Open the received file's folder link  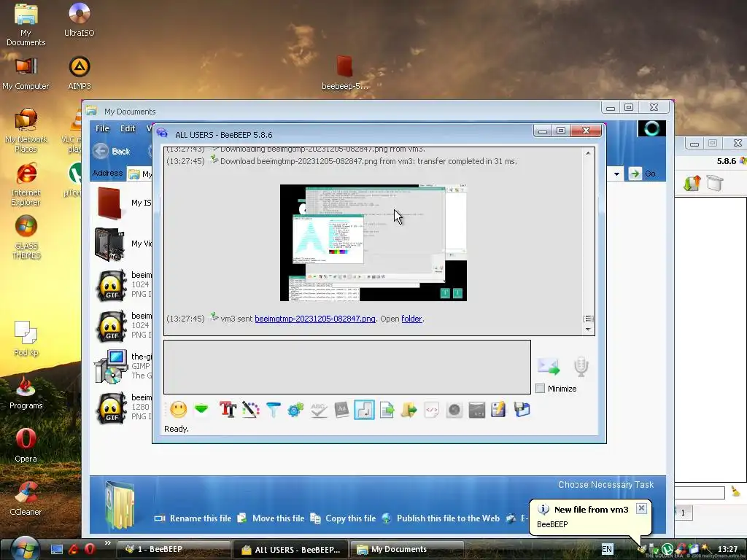411,319
